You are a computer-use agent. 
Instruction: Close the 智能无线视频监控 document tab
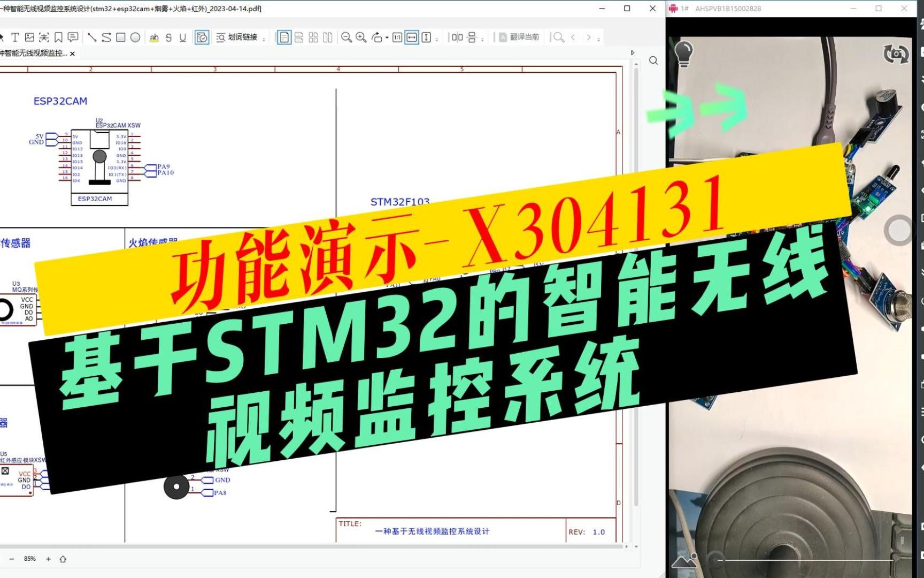click(x=72, y=54)
